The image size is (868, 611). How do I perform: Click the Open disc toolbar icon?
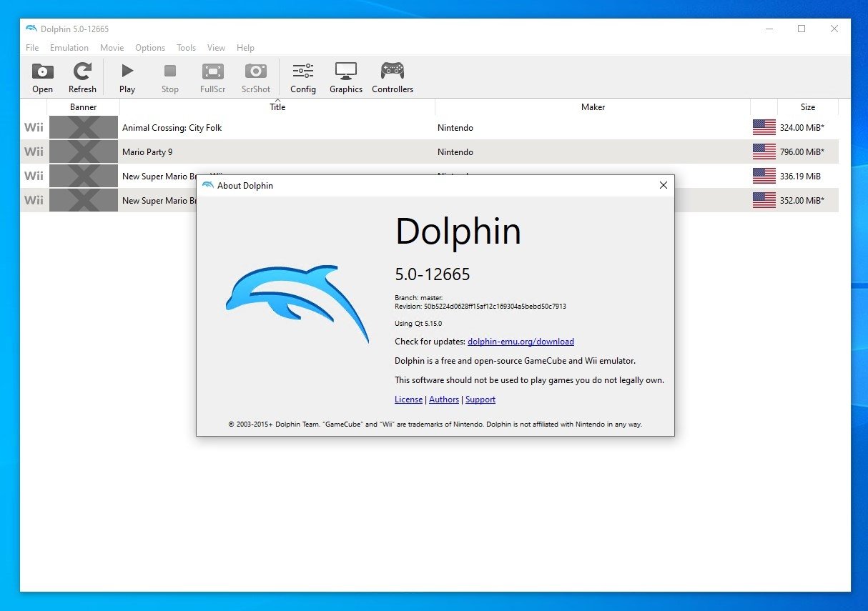point(42,71)
